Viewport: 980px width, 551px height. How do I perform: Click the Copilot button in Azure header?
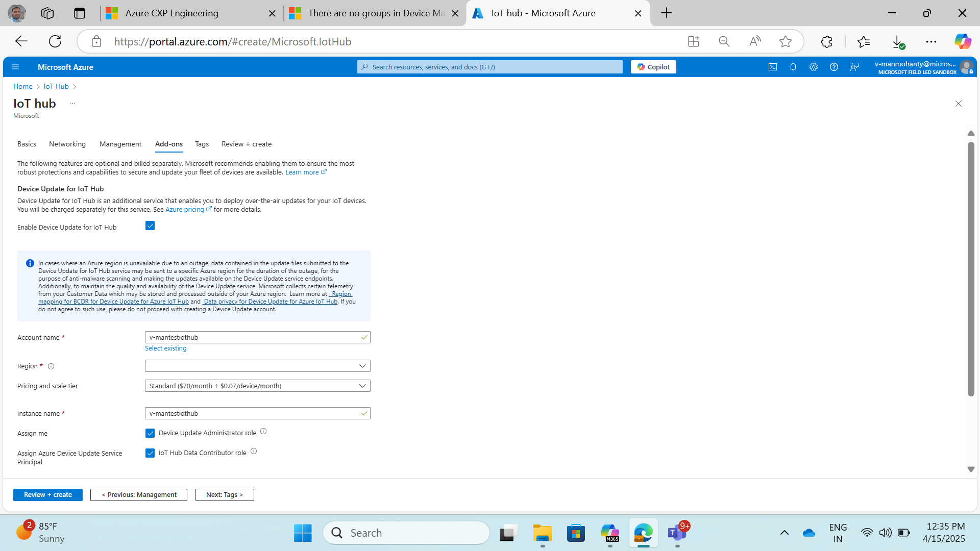(653, 67)
